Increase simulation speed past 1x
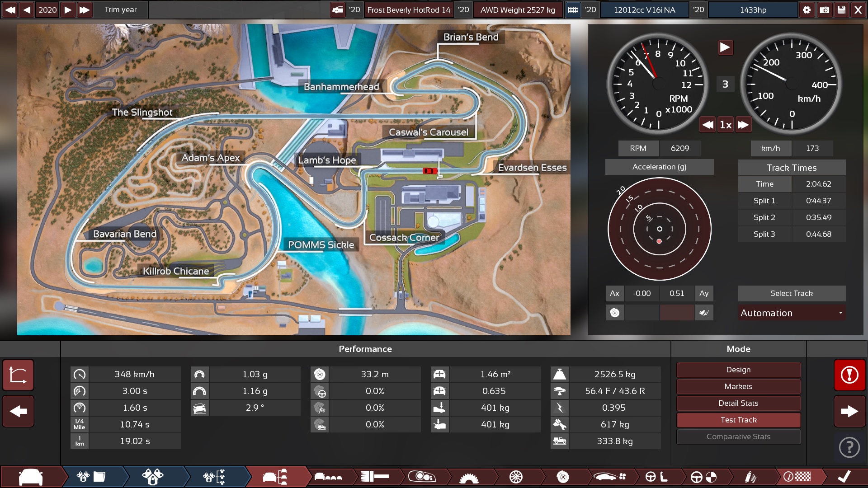This screenshot has height=488, width=868. tap(743, 125)
